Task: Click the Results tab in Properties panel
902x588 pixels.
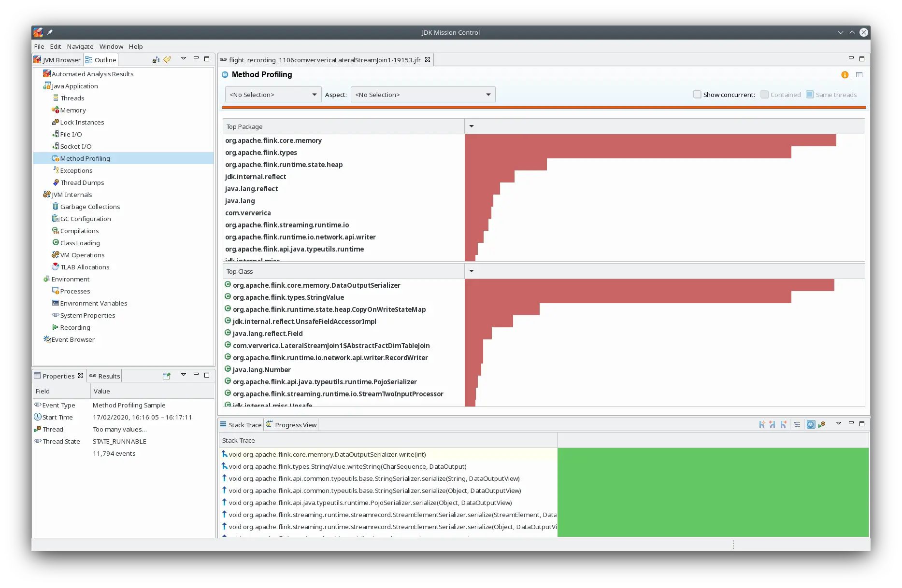Action: point(104,376)
